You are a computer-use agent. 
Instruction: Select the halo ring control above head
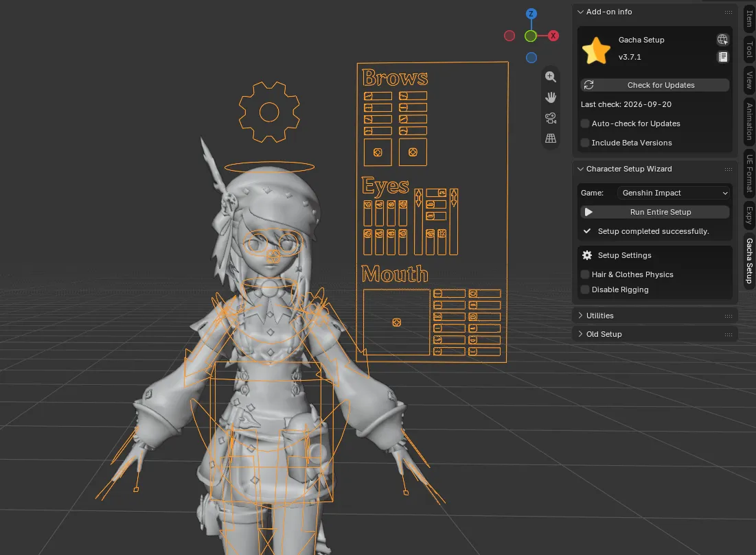tap(270, 167)
